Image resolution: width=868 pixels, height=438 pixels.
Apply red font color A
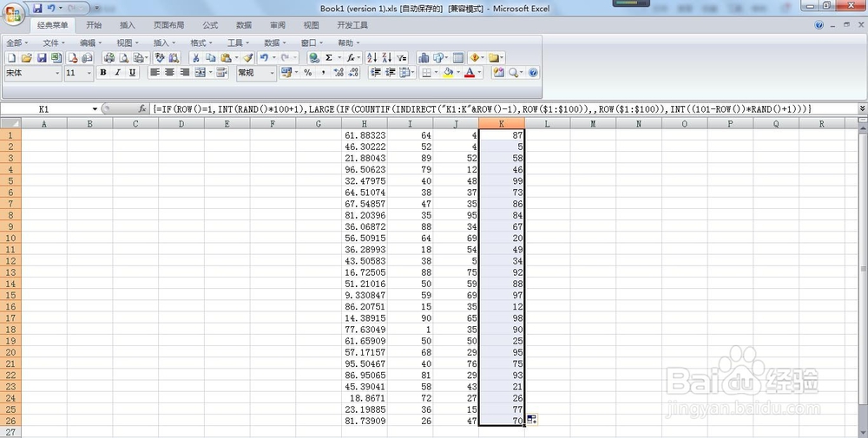470,73
